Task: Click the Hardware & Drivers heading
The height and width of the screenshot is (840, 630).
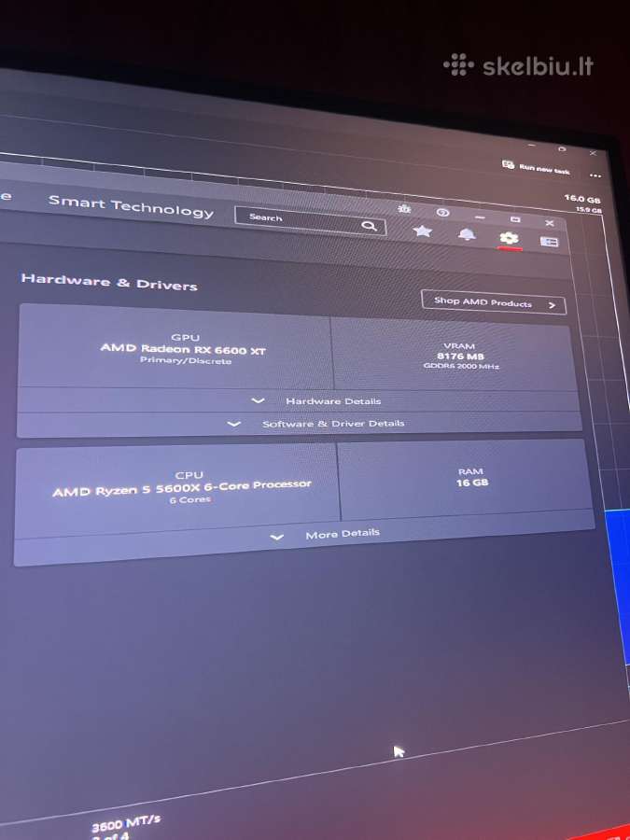Action: pyautogui.click(x=109, y=282)
